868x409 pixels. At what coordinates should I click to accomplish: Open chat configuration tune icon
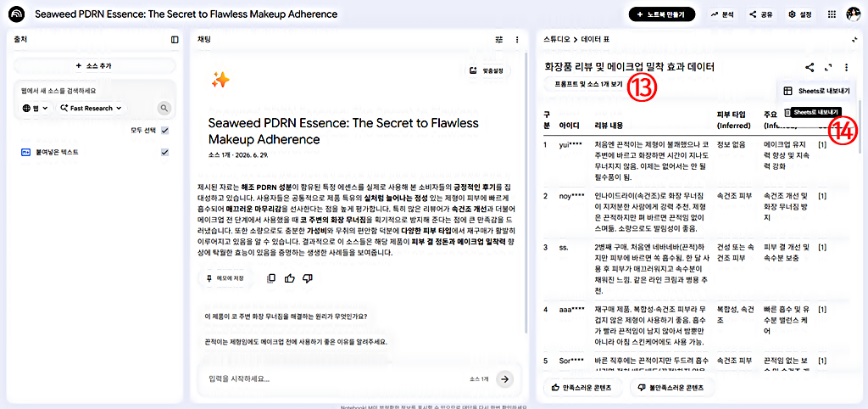pyautogui.click(x=498, y=40)
